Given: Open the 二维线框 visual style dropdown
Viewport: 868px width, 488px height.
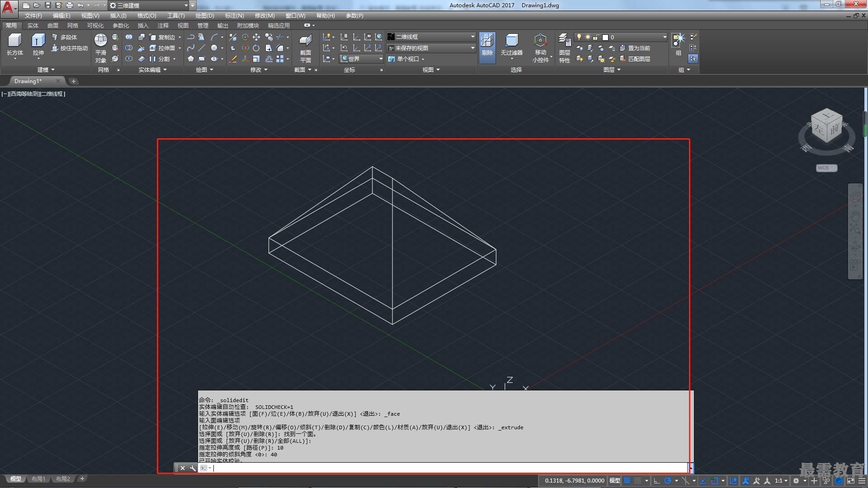Looking at the screenshot, I should click(x=431, y=37).
